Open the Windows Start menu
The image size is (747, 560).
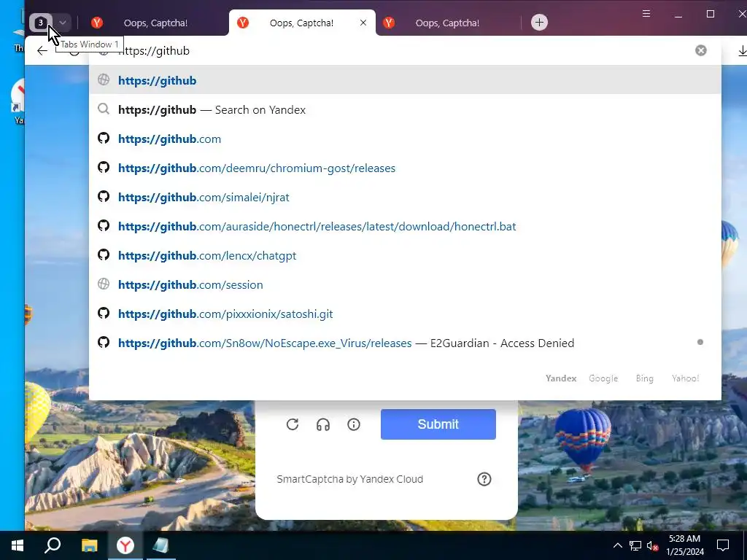point(18,545)
